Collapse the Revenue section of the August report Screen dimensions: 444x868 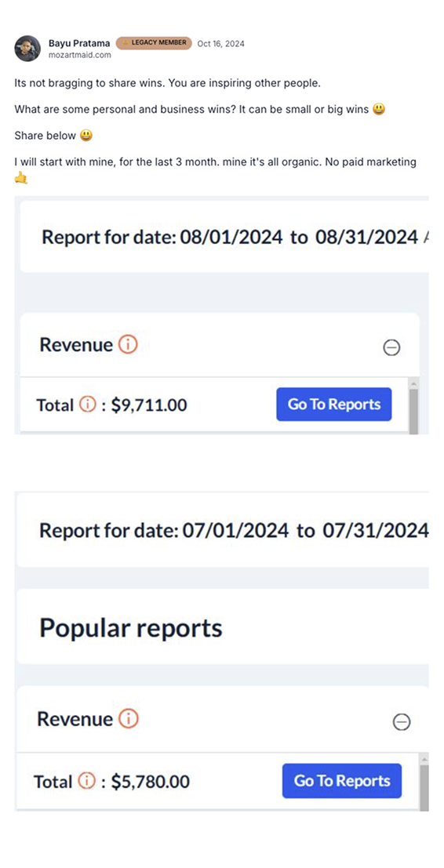pyautogui.click(x=391, y=347)
